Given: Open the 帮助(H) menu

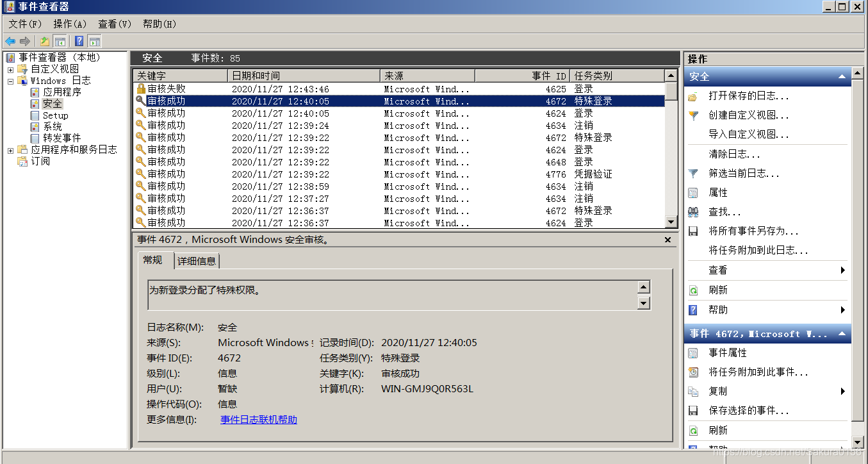Looking at the screenshot, I should [160, 24].
